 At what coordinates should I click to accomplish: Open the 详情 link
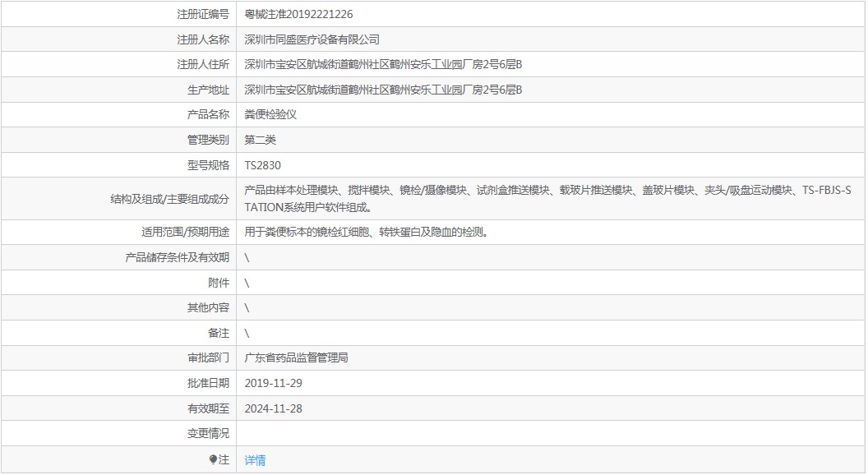pos(255,460)
